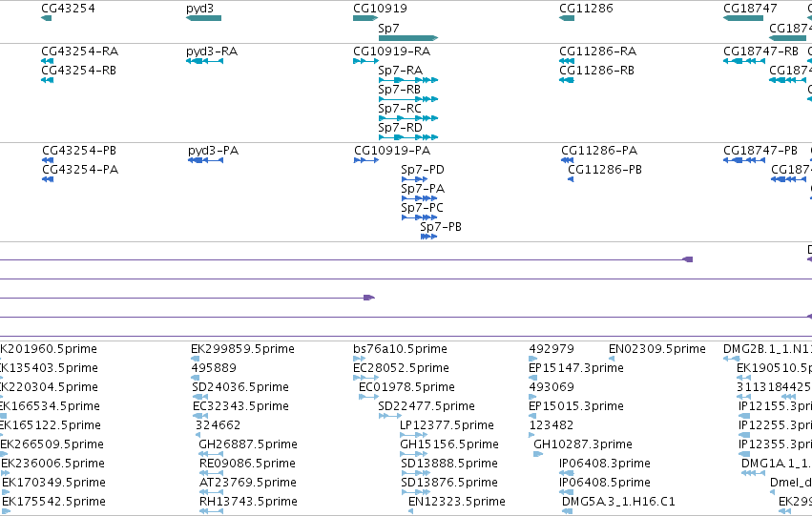Select the Sp7-PD protein

414,179
